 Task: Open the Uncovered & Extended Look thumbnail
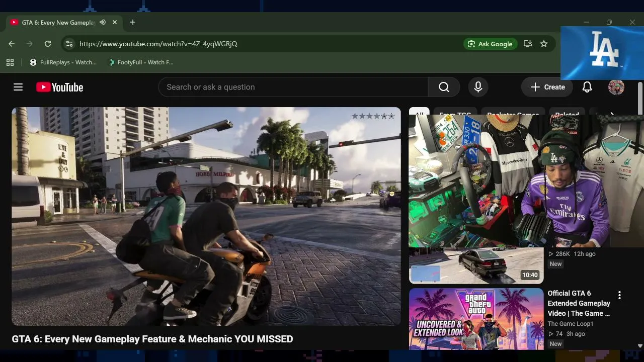pyautogui.click(x=476, y=319)
